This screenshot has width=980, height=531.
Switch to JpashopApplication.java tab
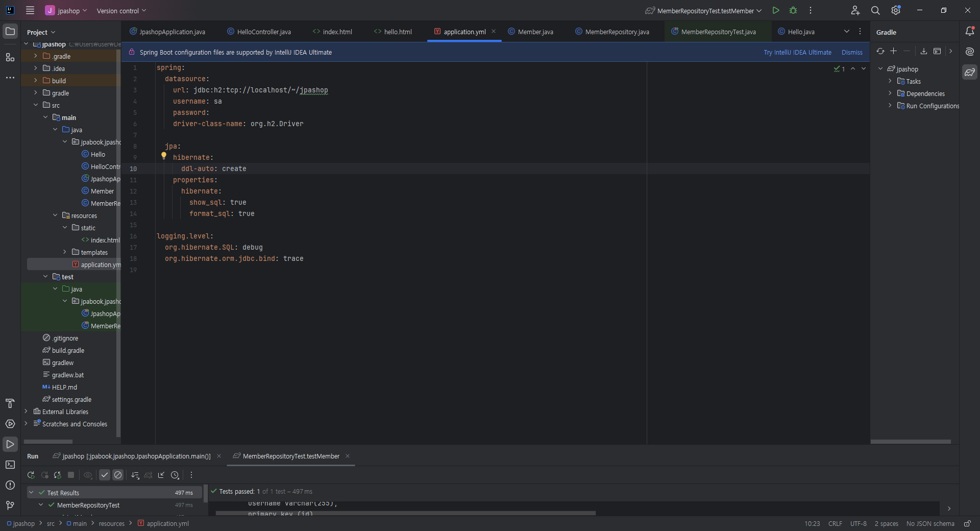pos(167,32)
